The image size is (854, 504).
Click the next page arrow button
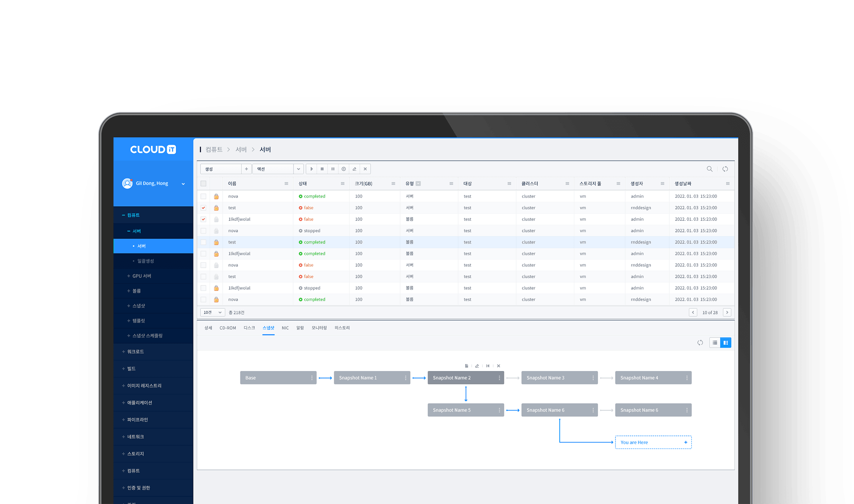tap(727, 312)
